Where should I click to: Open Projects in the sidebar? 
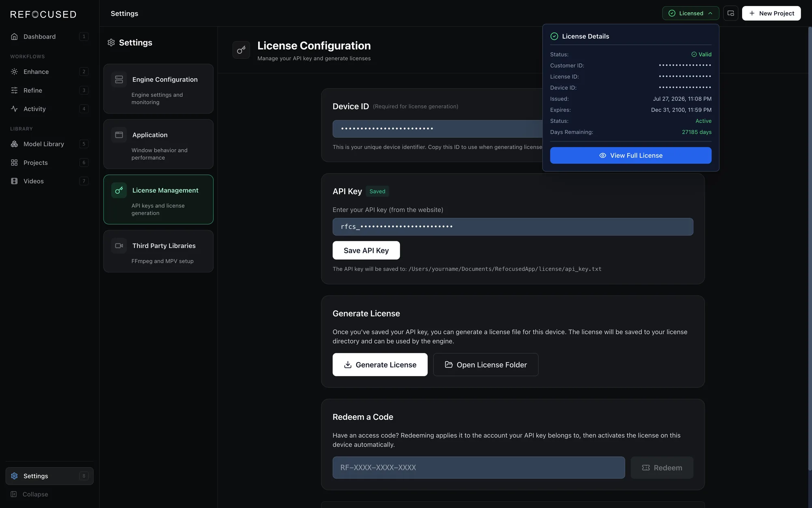[x=50, y=163]
